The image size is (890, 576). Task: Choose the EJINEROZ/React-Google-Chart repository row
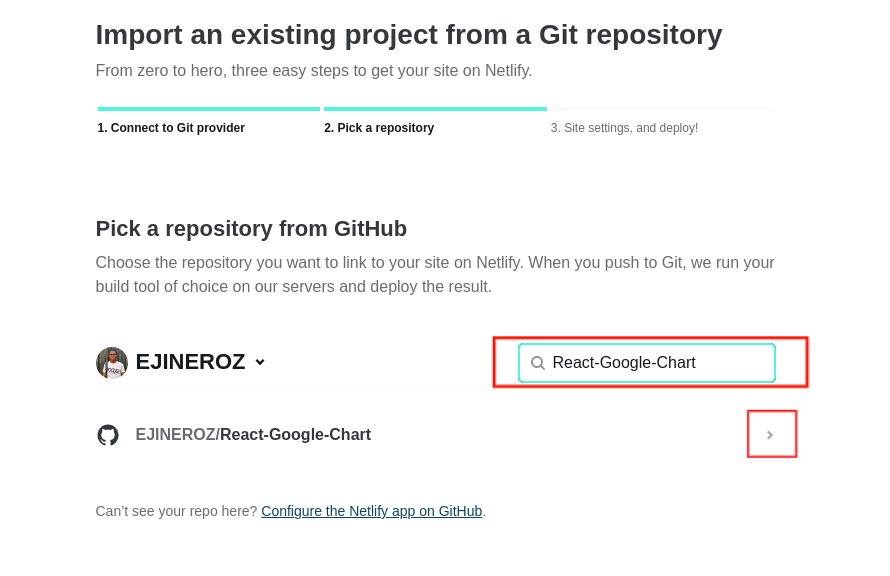click(446, 435)
